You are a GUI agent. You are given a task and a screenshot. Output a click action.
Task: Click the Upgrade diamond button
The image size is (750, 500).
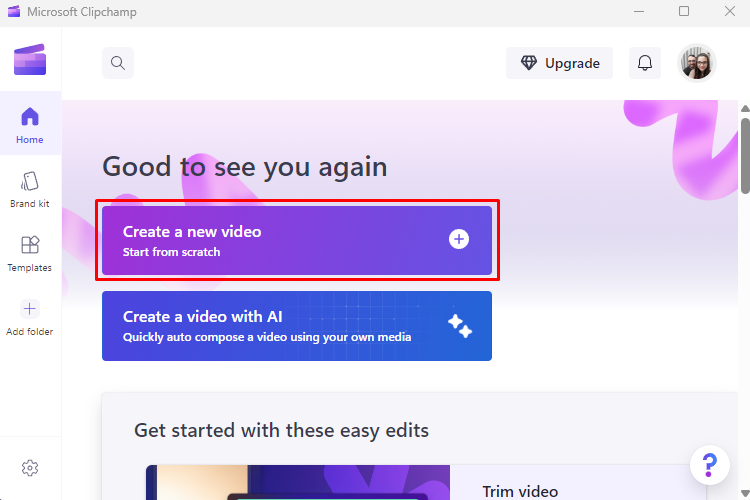(559, 63)
